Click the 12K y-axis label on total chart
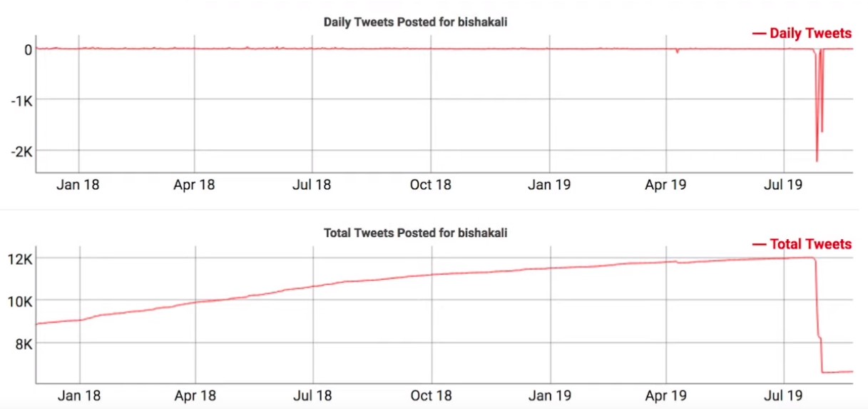868x409 pixels. tap(20, 259)
